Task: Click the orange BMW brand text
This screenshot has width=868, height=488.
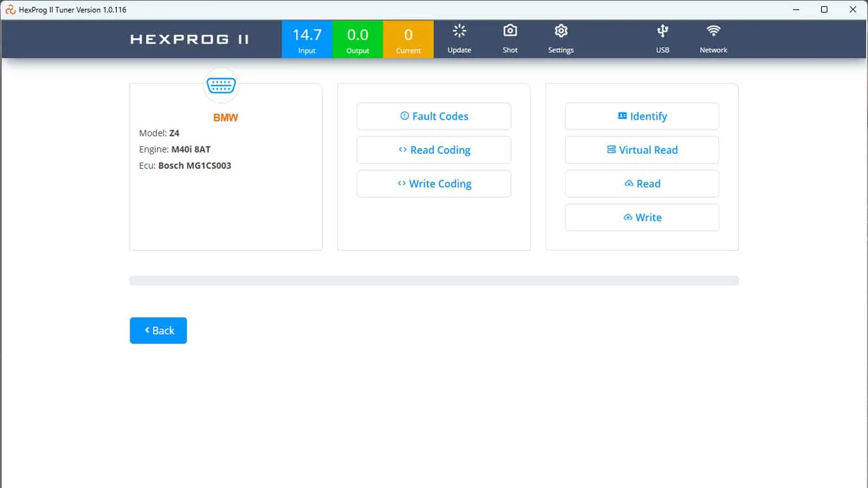Action: tap(226, 118)
